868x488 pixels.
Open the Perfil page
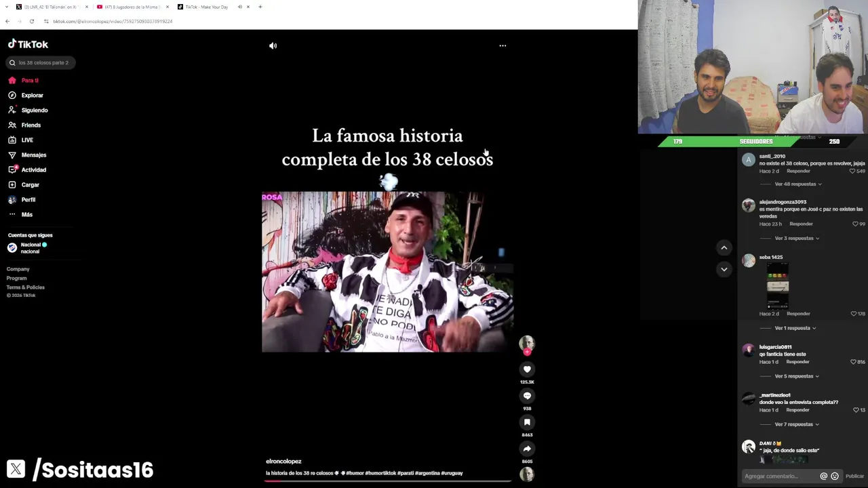click(22, 200)
